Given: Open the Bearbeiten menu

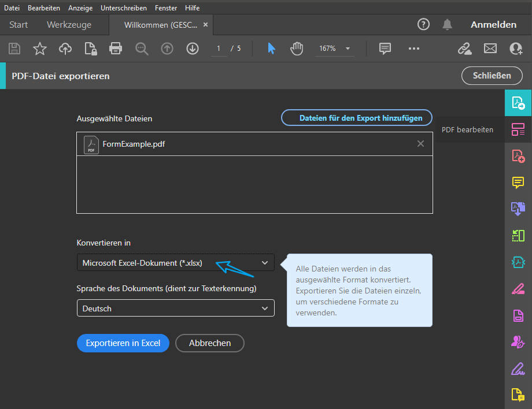Looking at the screenshot, I should [44, 8].
